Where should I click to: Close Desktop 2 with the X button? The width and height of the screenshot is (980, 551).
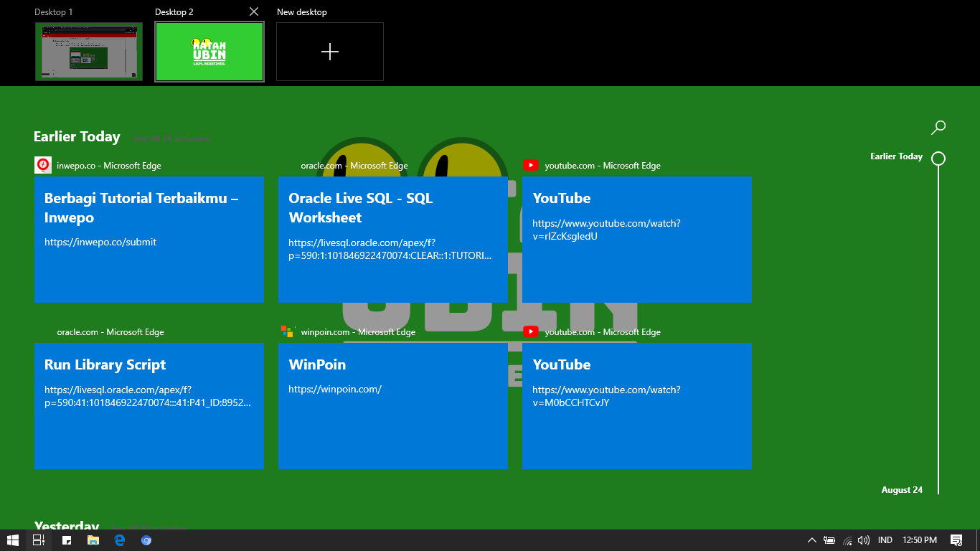pos(254,11)
